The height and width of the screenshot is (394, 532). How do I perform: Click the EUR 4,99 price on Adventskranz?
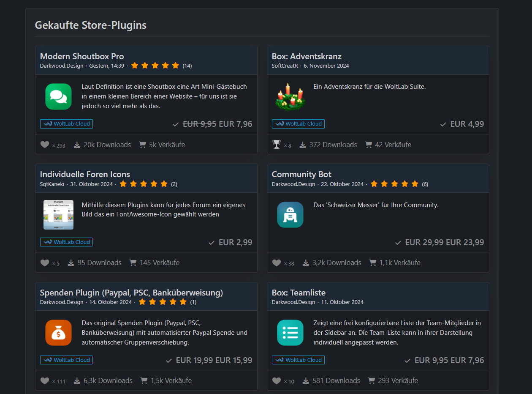[467, 124]
